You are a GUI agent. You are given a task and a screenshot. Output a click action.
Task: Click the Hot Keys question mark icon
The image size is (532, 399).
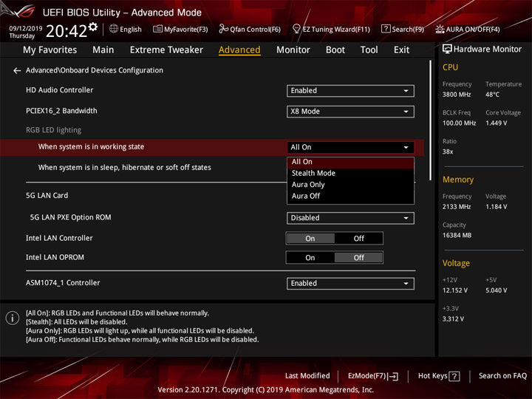454,376
